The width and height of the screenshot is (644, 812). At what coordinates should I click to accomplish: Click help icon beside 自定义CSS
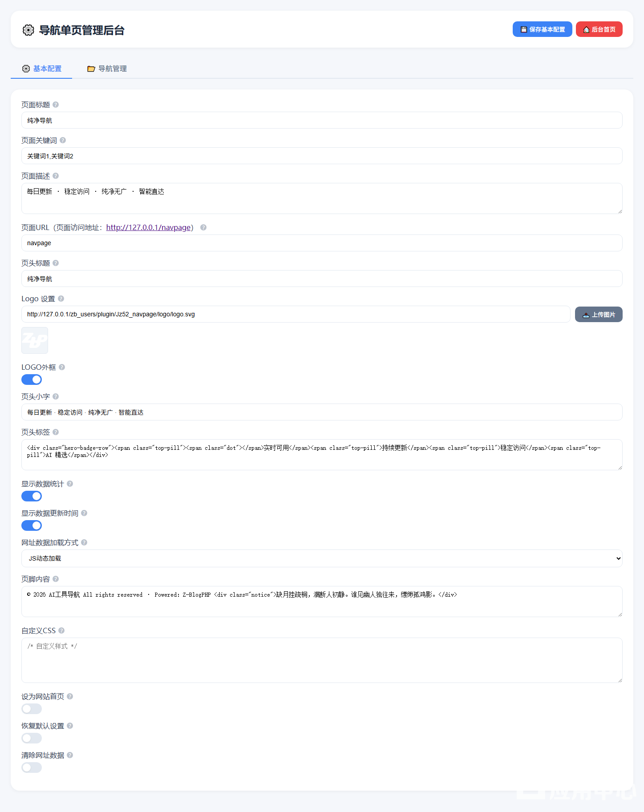click(61, 630)
